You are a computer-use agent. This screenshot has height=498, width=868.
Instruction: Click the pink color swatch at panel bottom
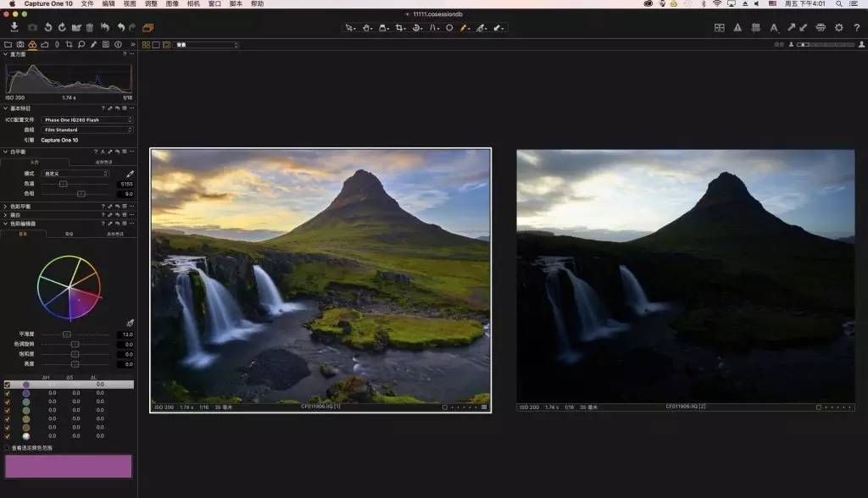68,466
